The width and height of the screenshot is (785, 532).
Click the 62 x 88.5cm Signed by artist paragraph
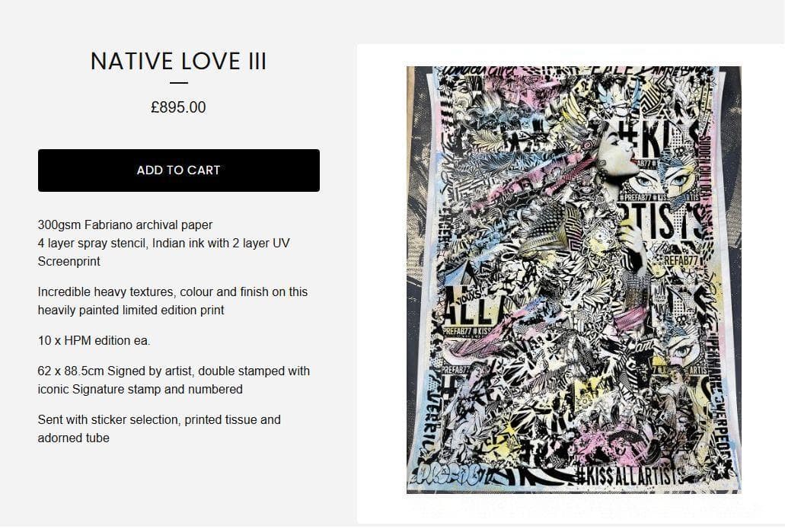click(x=174, y=380)
